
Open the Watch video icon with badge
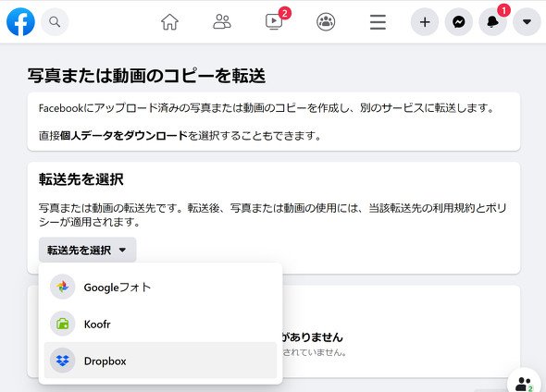pyautogui.click(x=274, y=22)
